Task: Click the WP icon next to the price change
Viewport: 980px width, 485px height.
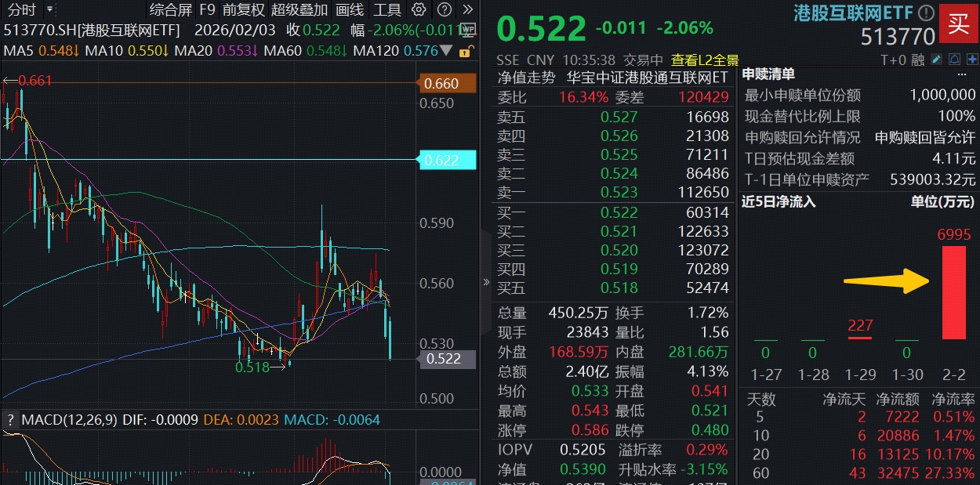Action: tap(468, 30)
